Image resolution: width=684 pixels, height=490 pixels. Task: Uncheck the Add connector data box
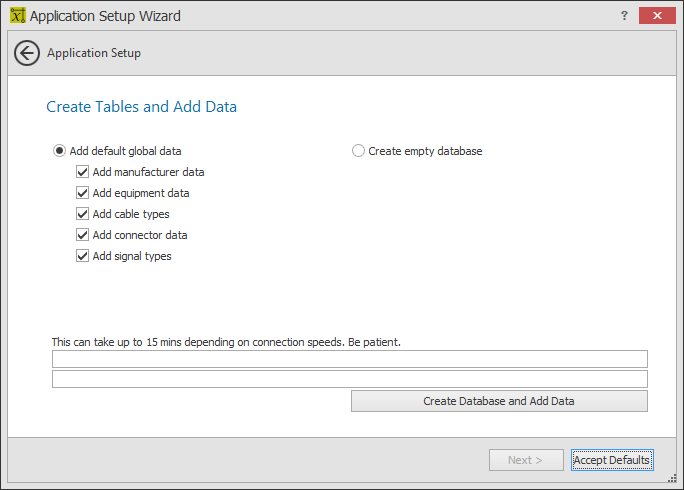coord(83,235)
